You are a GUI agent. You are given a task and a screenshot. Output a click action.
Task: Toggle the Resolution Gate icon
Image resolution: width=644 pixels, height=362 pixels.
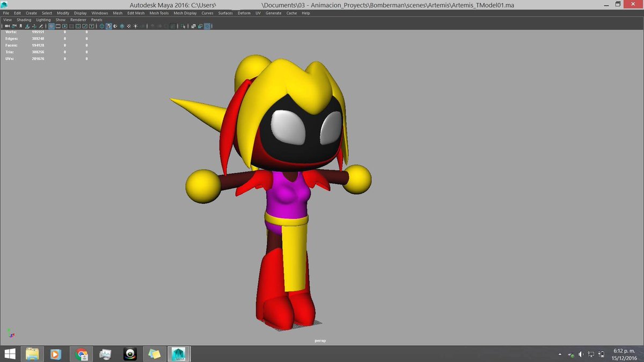coord(64,26)
